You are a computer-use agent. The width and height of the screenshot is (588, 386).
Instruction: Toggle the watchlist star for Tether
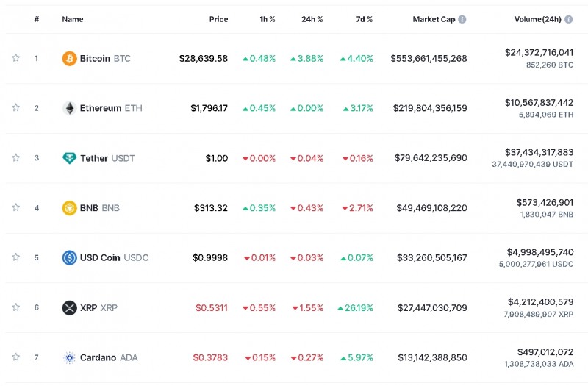pyautogui.click(x=15, y=158)
